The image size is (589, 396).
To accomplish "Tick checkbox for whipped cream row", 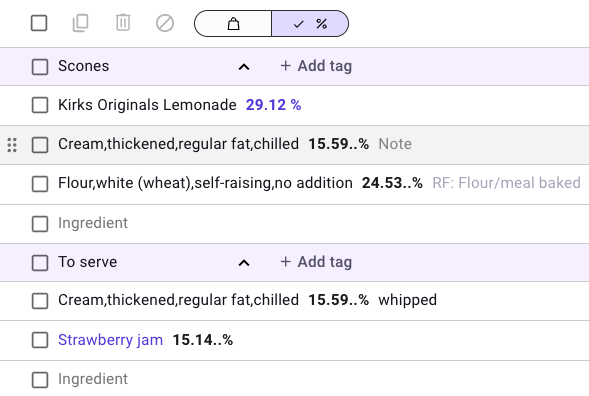I will pos(40,301).
